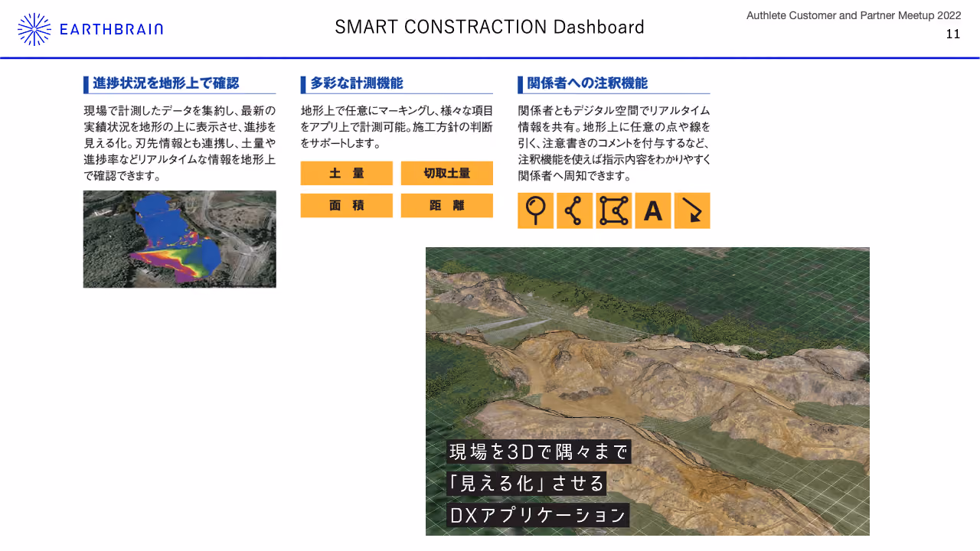The height and width of the screenshot is (551, 980).
Task: Click the caption DXアプリケーション
Action: pyautogui.click(x=538, y=515)
